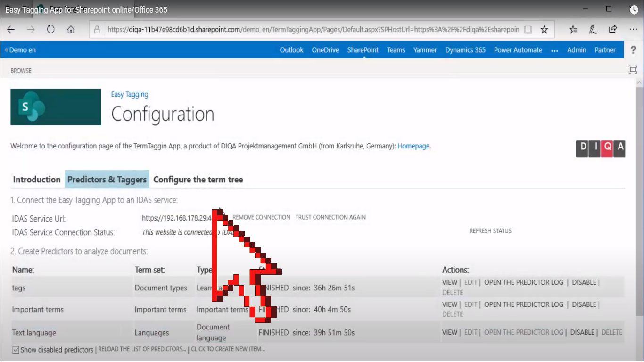Open the favorites list icon
The width and height of the screenshot is (644, 362).
[573, 30]
